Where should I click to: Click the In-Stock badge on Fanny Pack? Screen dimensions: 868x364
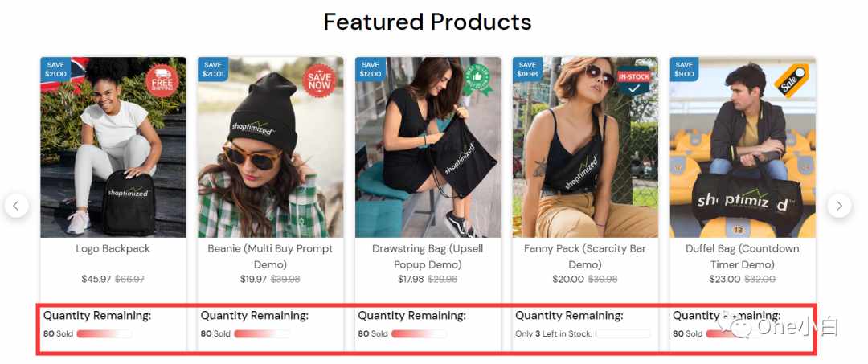coord(634,80)
